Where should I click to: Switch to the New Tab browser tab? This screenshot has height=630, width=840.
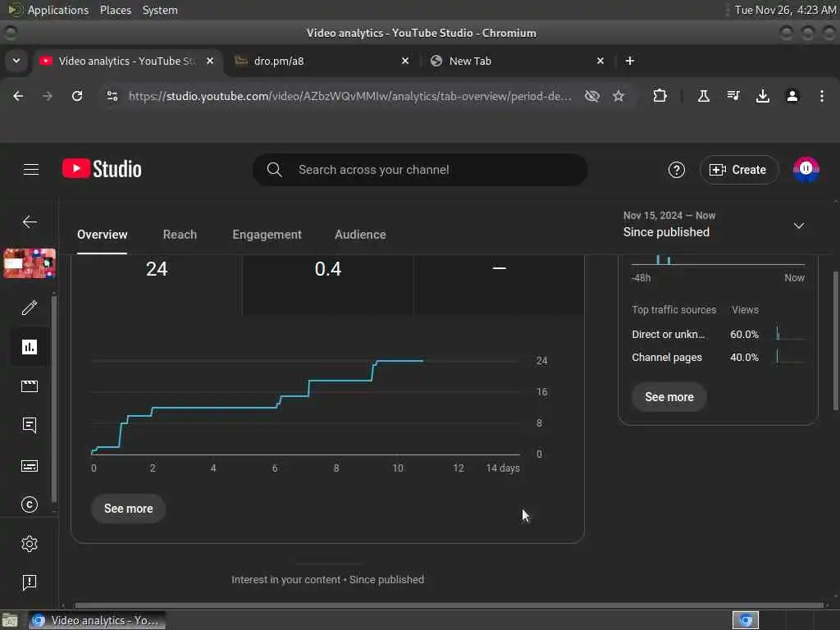516,61
